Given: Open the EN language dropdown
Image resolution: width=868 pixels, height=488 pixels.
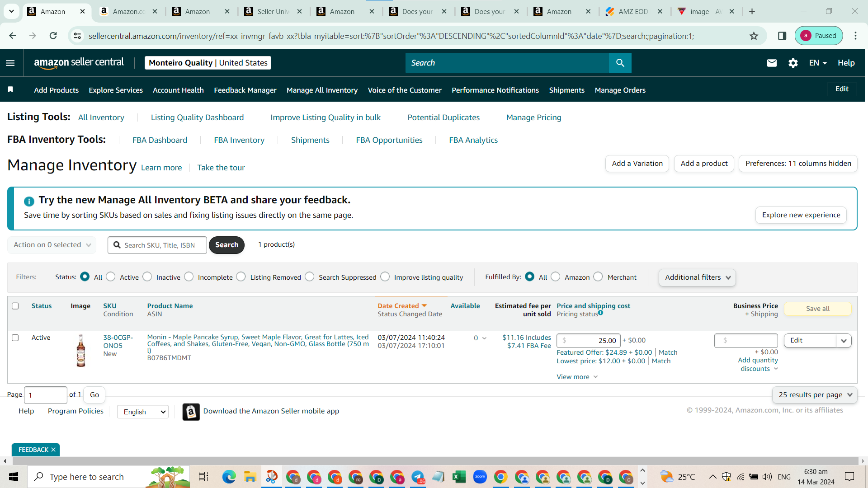Looking at the screenshot, I should tap(818, 63).
